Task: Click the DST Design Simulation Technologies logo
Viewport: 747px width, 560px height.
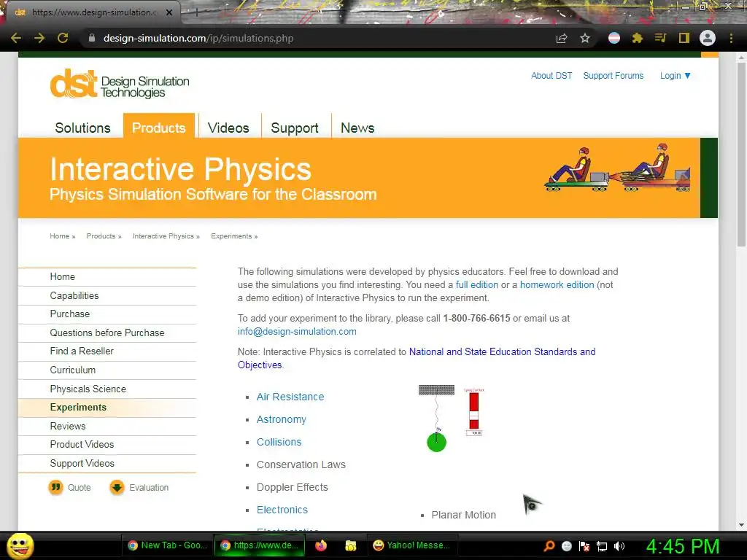Action: coord(120,84)
